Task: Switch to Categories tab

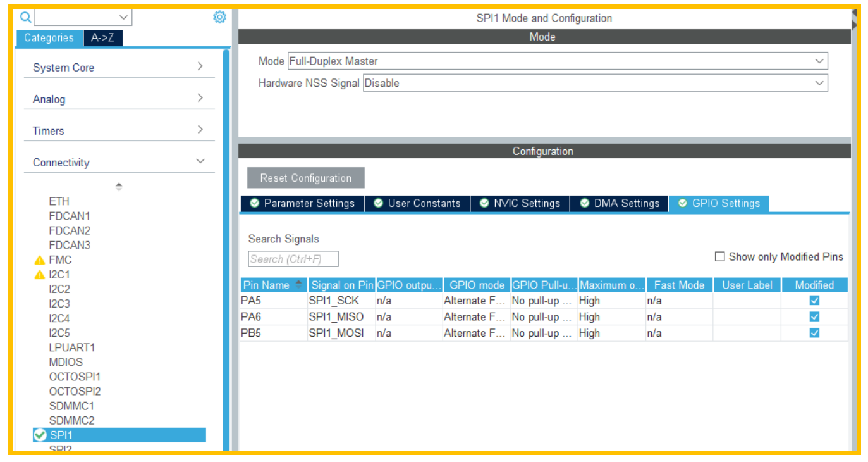Action: pos(49,38)
